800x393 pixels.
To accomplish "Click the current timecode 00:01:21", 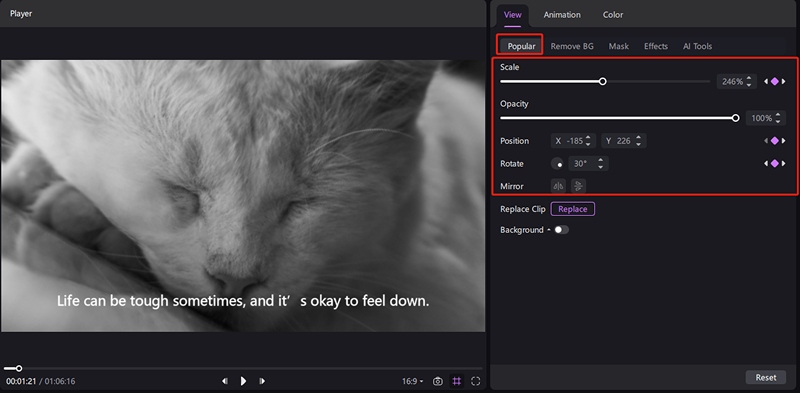I will click(21, 381).
